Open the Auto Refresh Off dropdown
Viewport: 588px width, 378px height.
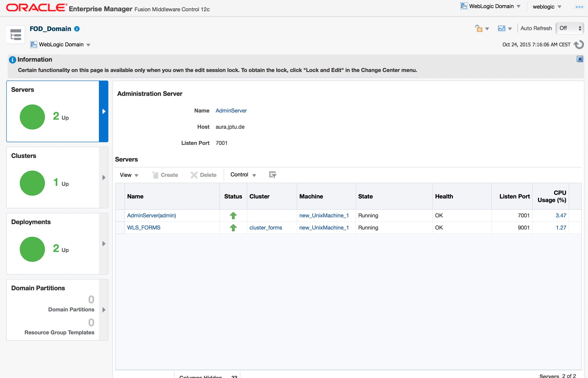pyautogui.click(x=570, y=28)
